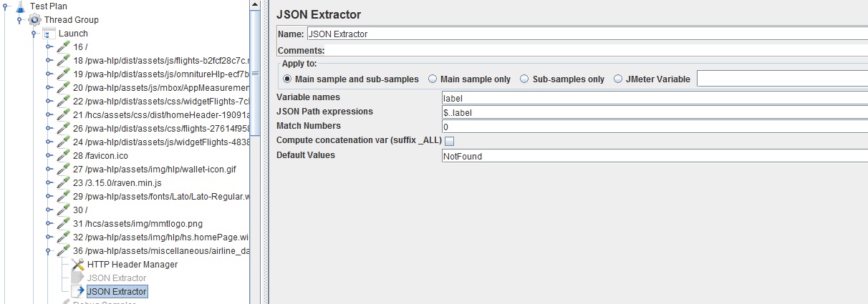Collapse the 36 /pwa-hlp/assets/miscellaneous request node

(x=49, y=251)
